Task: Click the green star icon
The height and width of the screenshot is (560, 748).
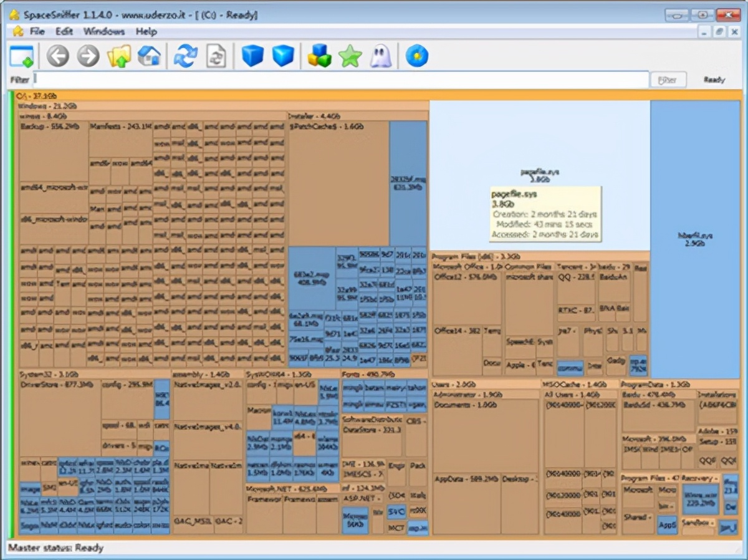Action: [x=350, y=57]
